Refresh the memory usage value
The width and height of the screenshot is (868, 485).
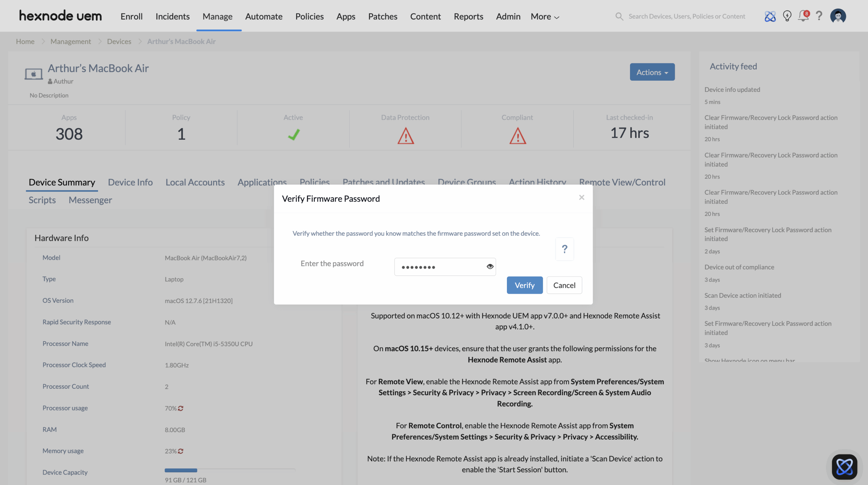click(x=181, y=451)
